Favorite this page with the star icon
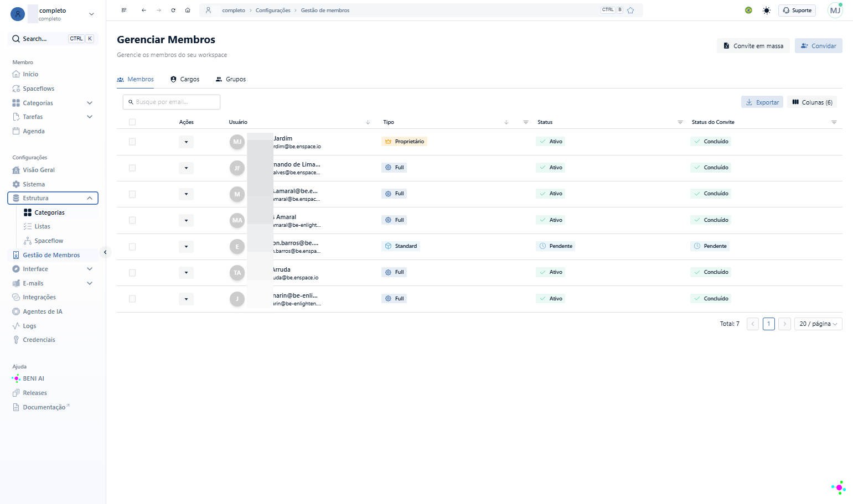Screen dimensions: 853x504 [x=630, y=11]
